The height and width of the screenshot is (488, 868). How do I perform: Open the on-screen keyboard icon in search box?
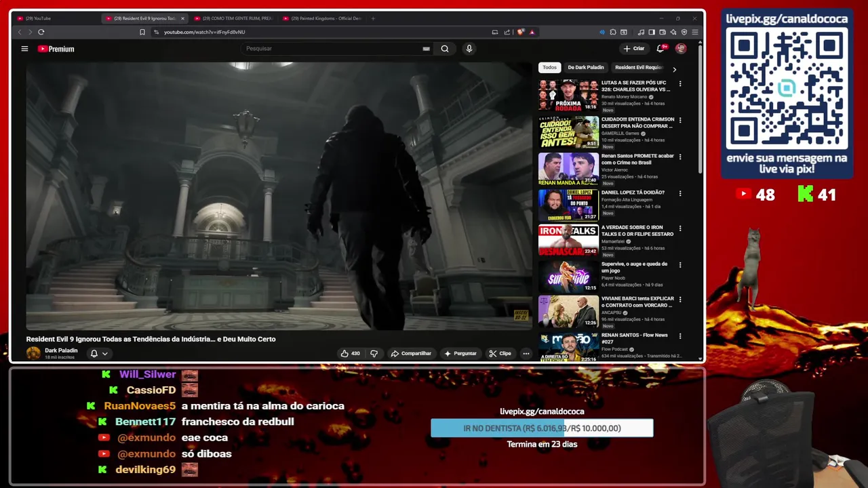tap(426, 49)
